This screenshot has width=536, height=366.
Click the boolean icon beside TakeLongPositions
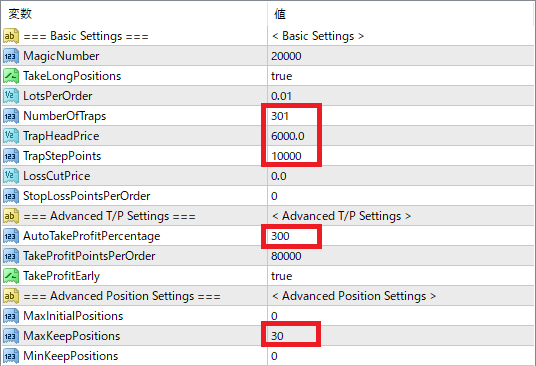click(11, 76)
